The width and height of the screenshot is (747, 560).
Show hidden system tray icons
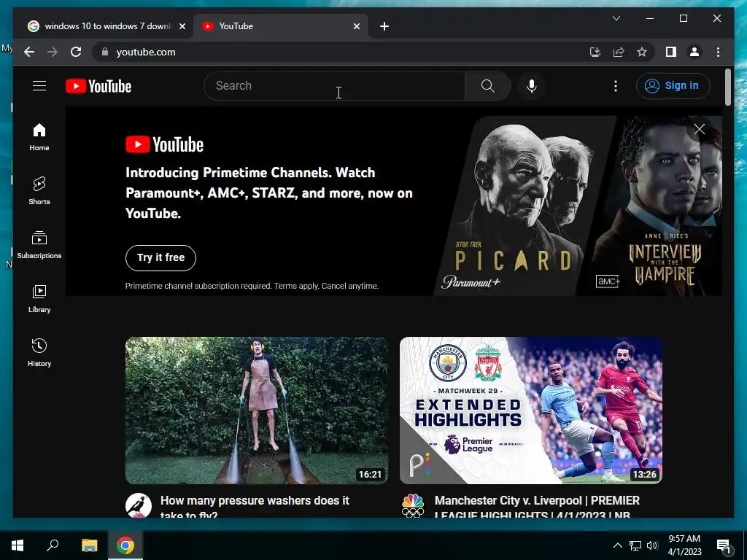pos(617,545)
